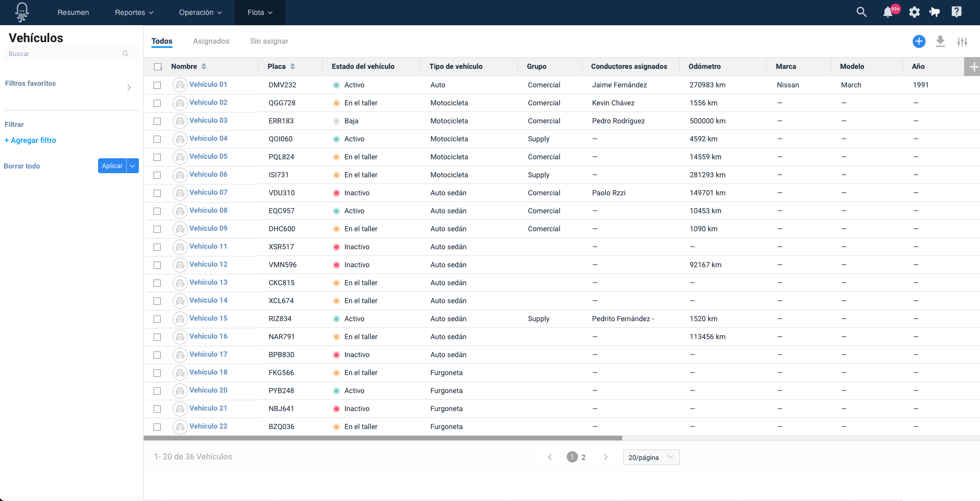Go to page 2
Screen dimensions: 980x501
[583, 457]
